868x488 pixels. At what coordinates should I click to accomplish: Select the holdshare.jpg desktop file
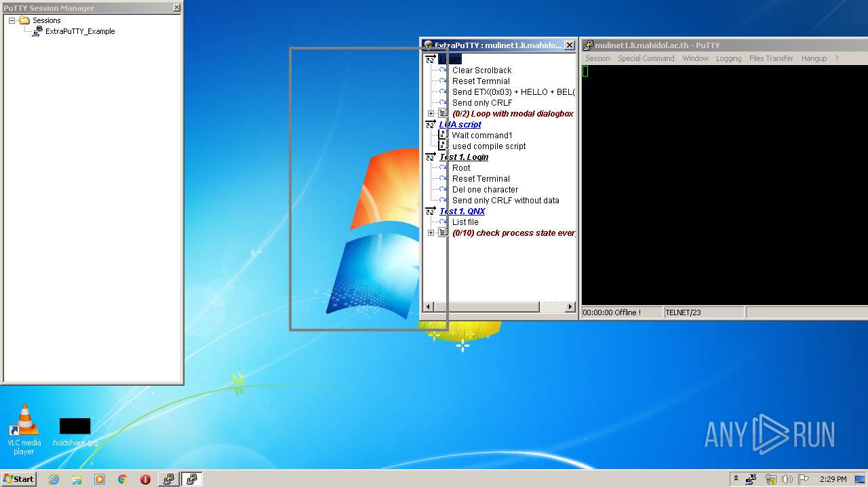coord(75,432)
